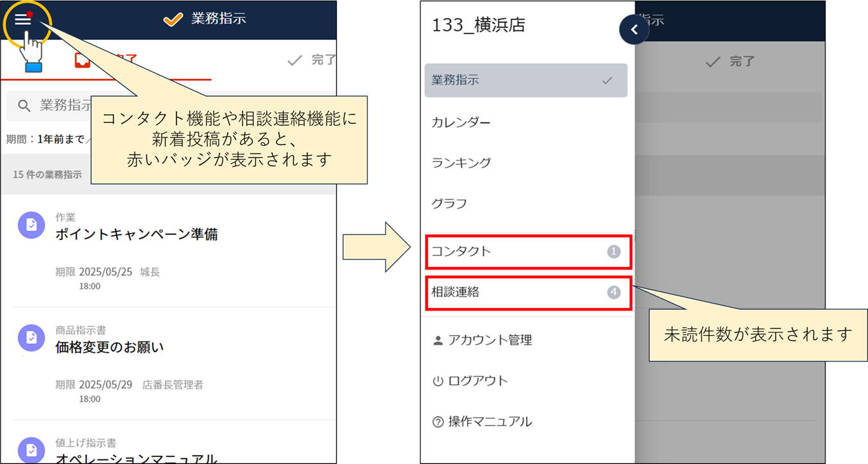Click the power icon beside ログアウト
868x464 pixels.
(438, 381)
